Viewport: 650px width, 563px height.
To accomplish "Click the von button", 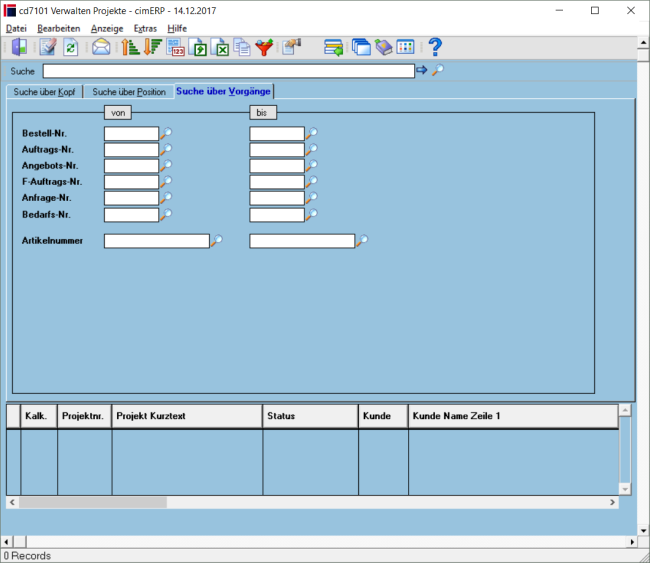I will point(118,113).
